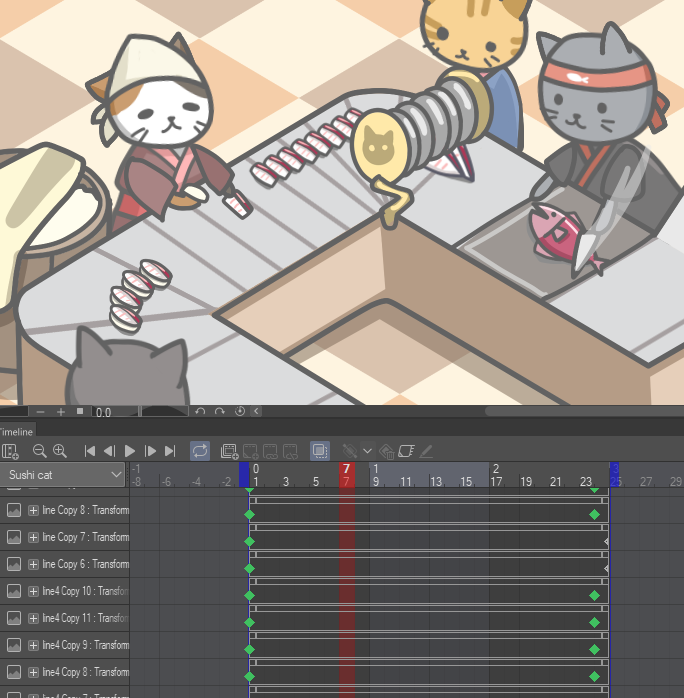This screenshot has height=698, width=684.
Task: Add a new animation cel
Action: tap(230, 451)
